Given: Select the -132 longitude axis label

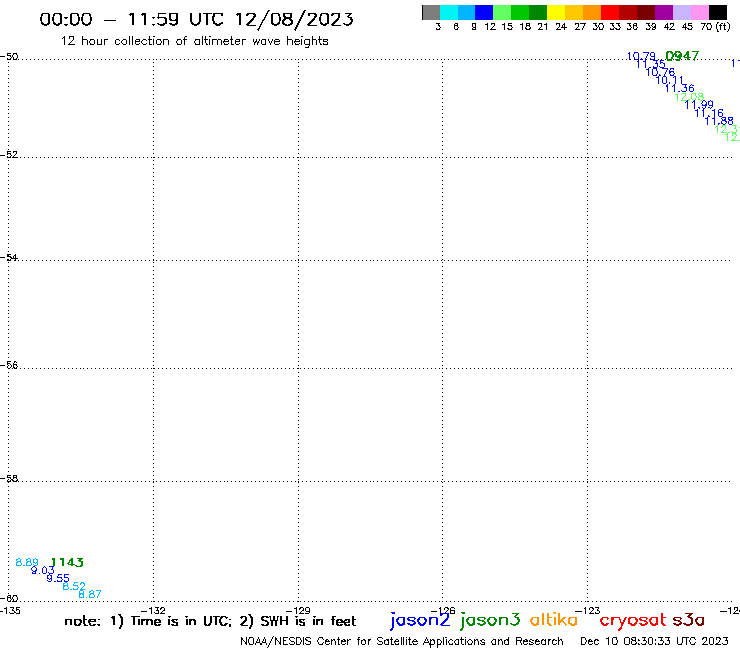Looking at the screenshot, I should point(153,611).
